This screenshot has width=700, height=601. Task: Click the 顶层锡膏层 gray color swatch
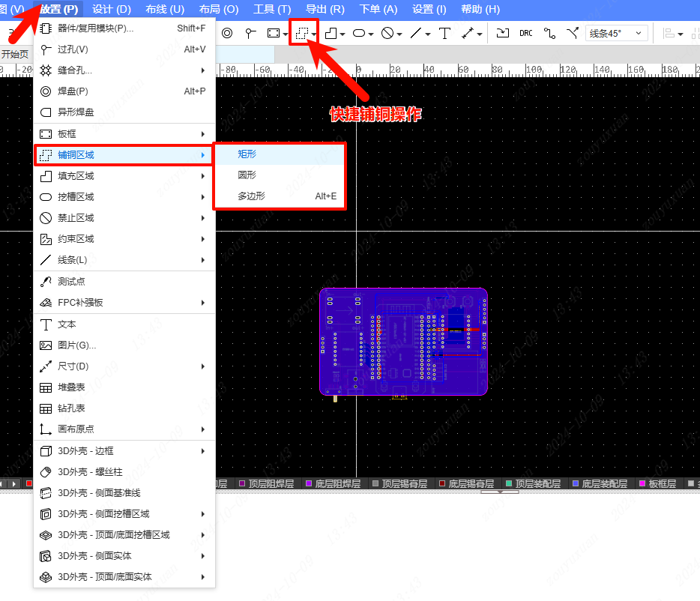pyautogui.click(x=375, y=483)
